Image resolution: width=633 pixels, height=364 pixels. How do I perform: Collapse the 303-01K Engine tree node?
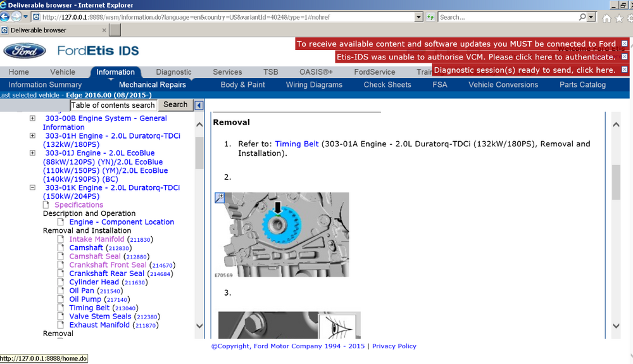point(33,187)
